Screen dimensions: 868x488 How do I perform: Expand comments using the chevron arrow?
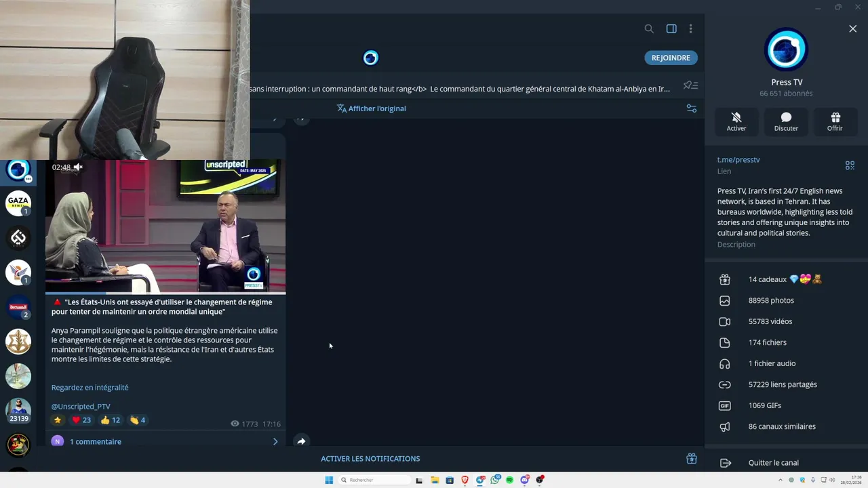click(x=275, y=441)
